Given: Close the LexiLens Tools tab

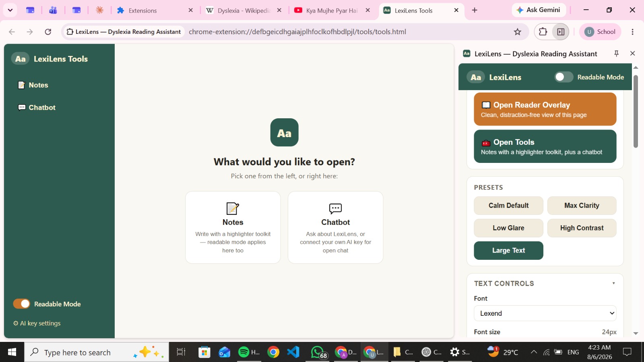Looking at the screenshot, I should click(456, 10).
